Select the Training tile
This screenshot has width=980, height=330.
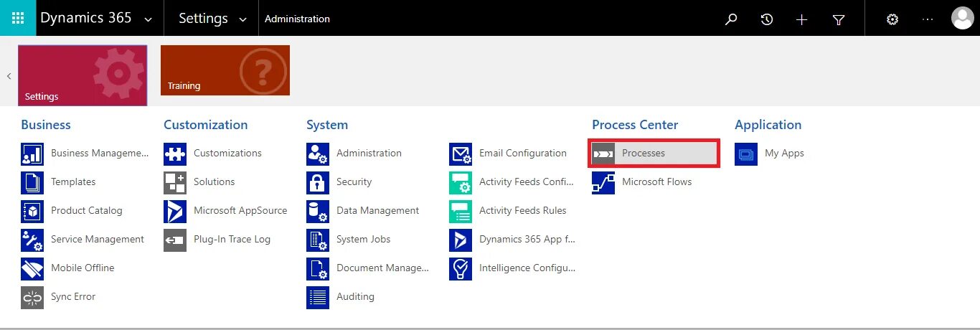point(225,70)
